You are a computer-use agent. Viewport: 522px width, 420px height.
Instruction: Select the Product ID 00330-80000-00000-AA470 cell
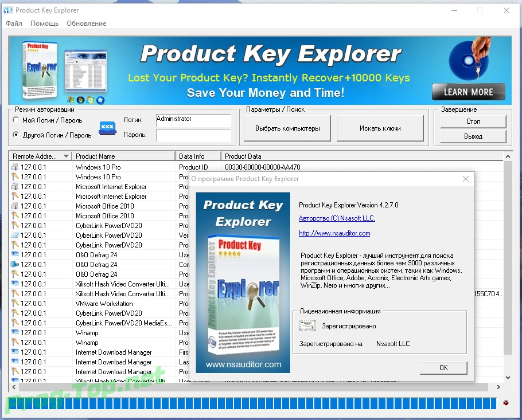262,167
